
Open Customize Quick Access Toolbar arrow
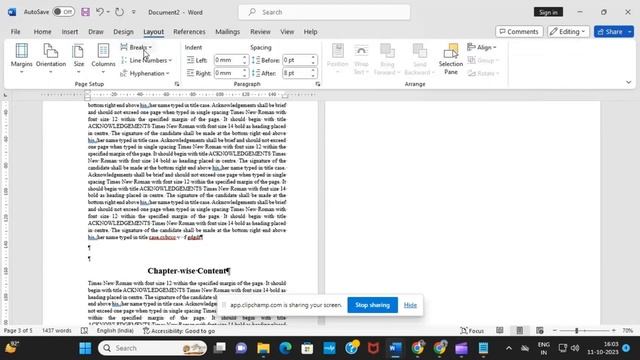tap(133, 12)
